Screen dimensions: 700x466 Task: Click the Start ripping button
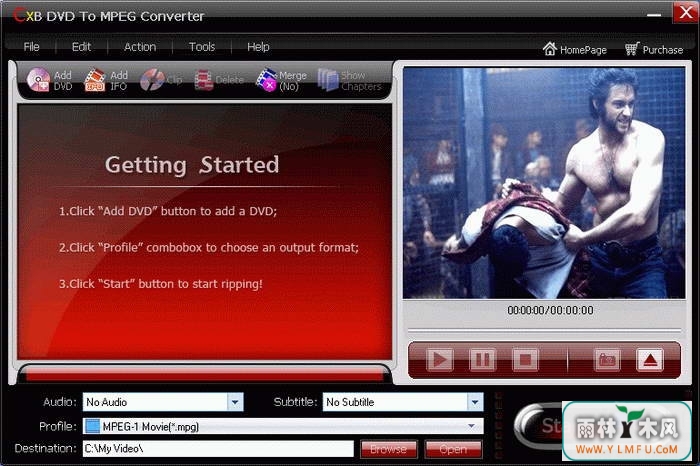(539, 425)
